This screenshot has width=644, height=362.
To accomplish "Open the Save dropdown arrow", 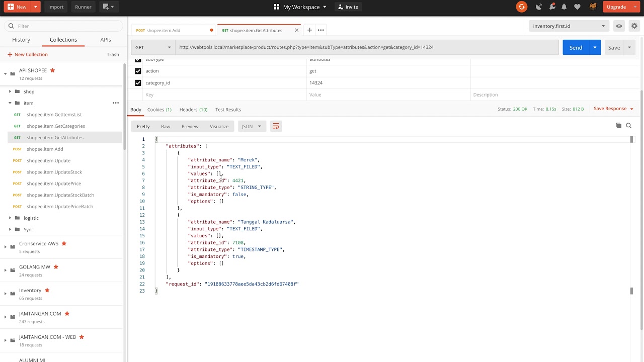I will click(x=629, y=47).
